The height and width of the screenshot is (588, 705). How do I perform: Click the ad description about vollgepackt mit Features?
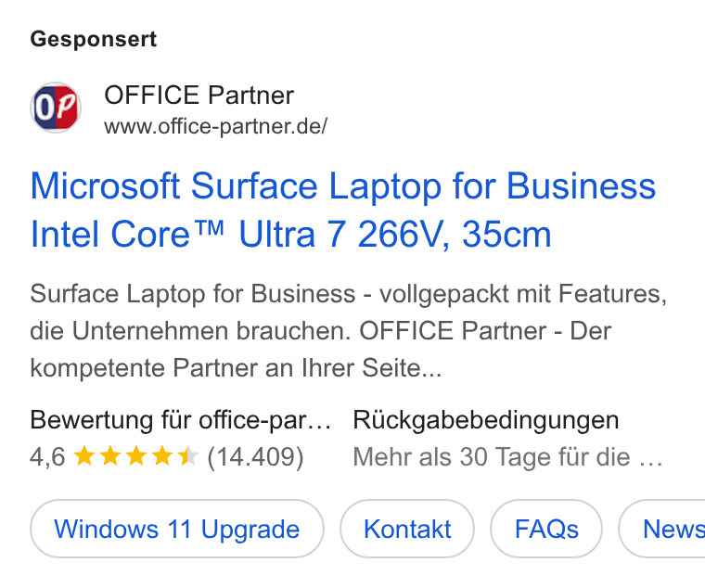[349, 330]
